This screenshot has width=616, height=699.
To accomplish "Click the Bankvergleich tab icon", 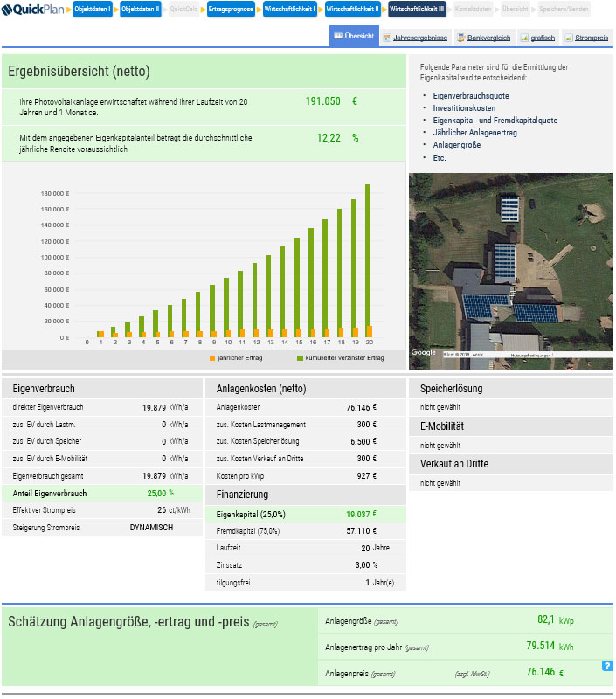I will pyautogui.click(x=460, y=38).
